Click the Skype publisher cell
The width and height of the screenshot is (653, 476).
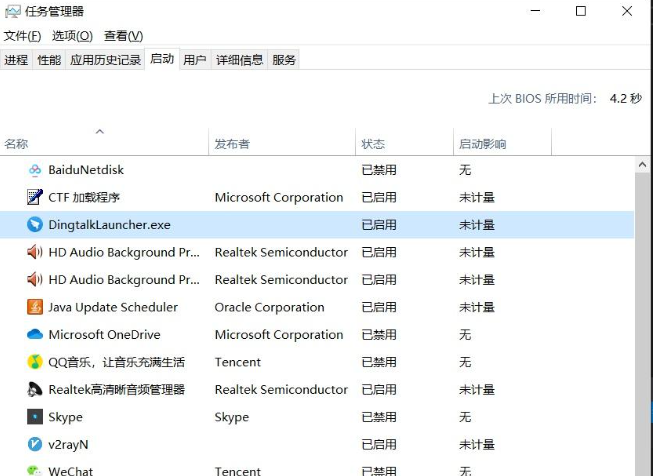point(232,417)
